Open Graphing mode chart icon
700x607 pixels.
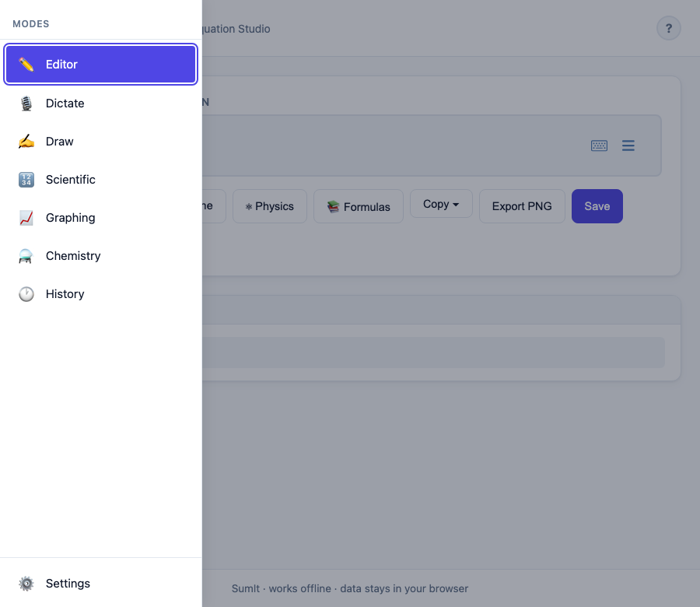26,217
